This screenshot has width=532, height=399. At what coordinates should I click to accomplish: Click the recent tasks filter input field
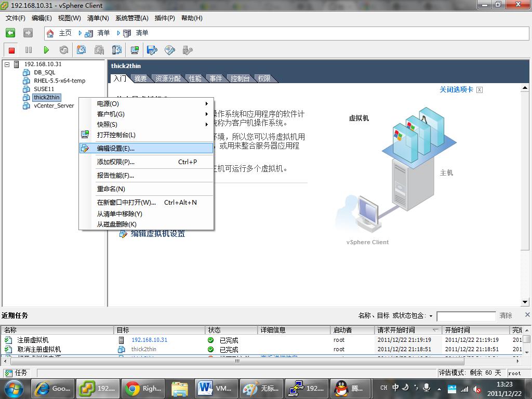(466, 316)
